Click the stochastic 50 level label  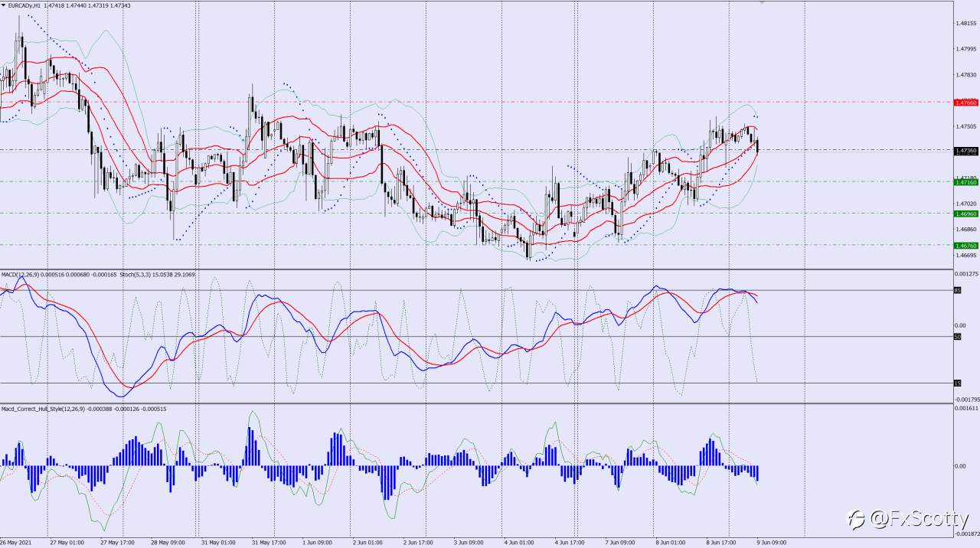coord(958,336)
